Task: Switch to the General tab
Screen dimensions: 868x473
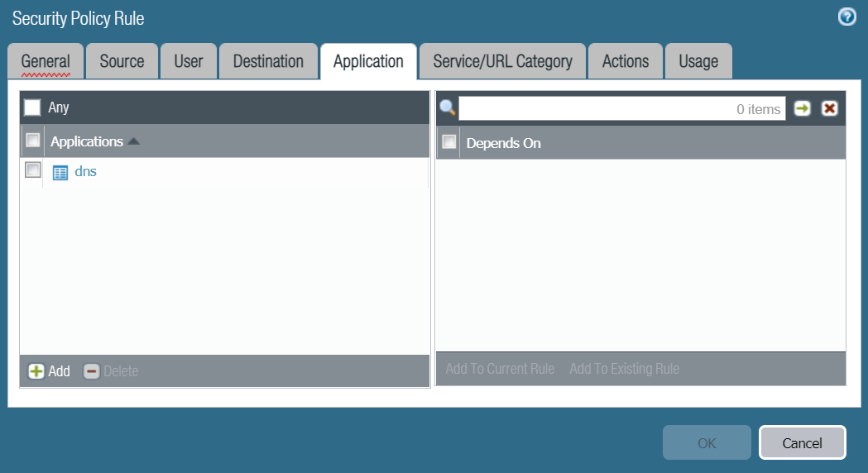Action: pyautogui.click(x=46, y=61)
